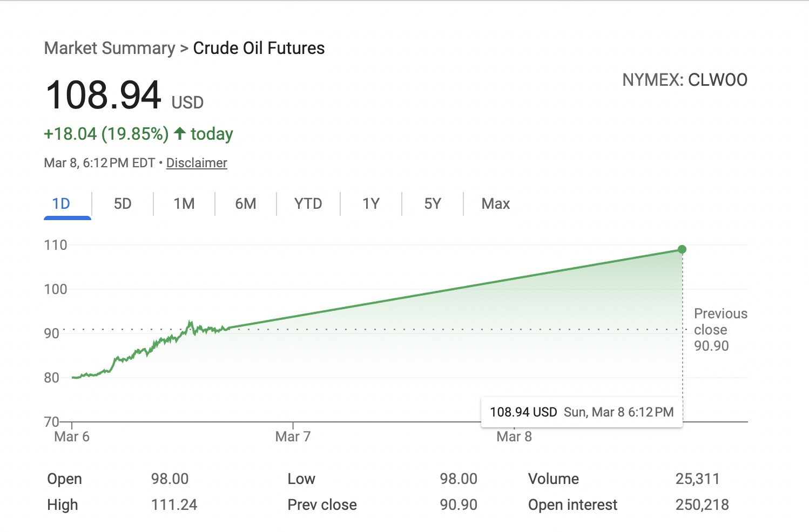Show the Max time range
Viewport: 809px width, 532px height.
pos(496,204)
